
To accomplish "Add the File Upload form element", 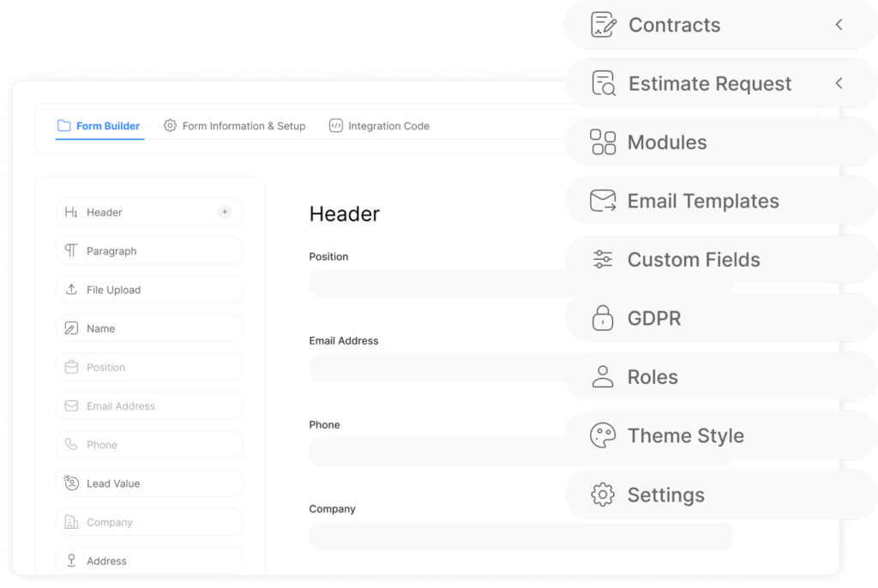I will (x=149, y=290).
